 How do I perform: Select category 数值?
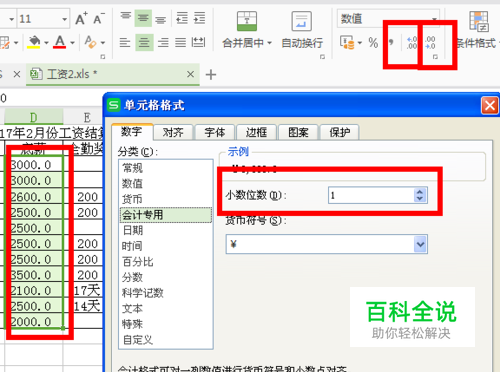point(166,184)
